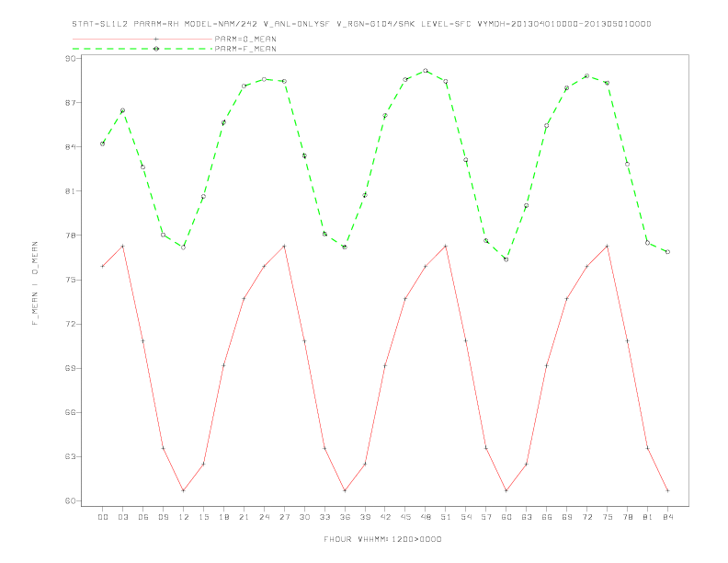Screen dimensions: 728x563
Task: Click red O_MEAN plus marker at hour 84
Action: (667, 490)
